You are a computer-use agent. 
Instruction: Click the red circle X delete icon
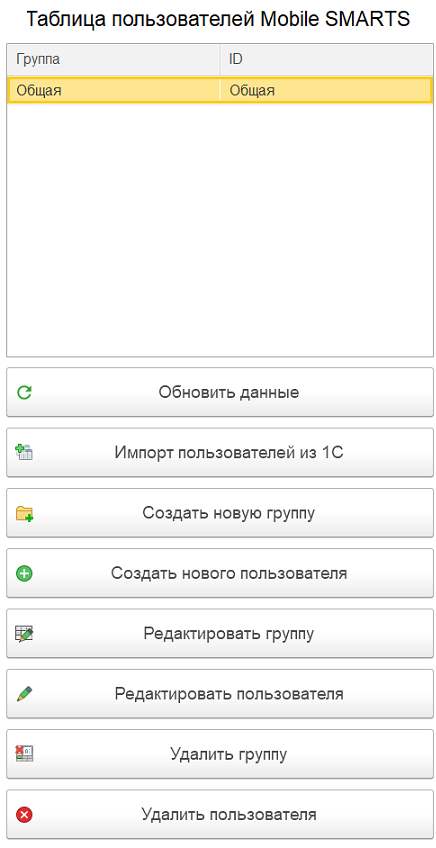click(24, 814)
